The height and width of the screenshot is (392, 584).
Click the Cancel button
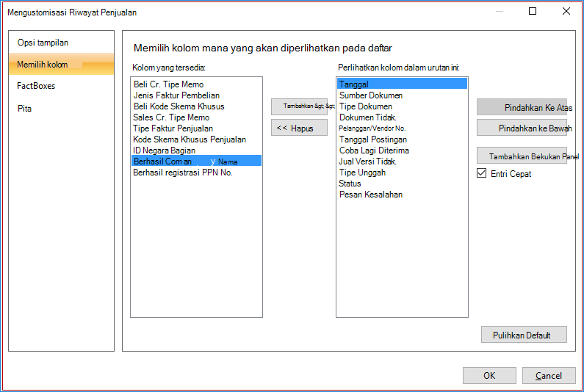coord(549,375)
